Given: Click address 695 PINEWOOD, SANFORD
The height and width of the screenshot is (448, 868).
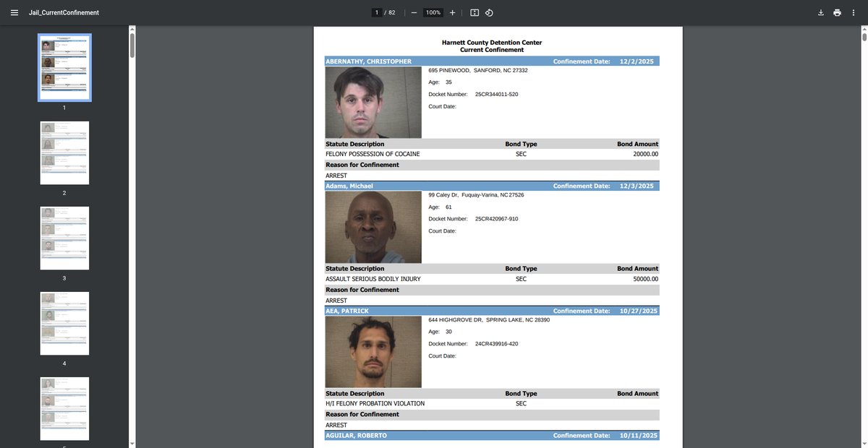Looking at the screenshot, I should coord(478,70).
